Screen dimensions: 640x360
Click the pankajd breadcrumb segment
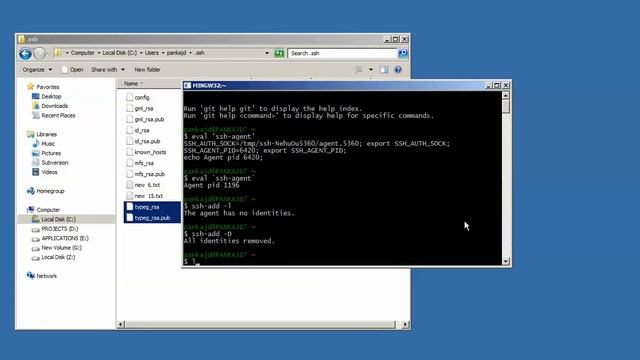point(176,53)
